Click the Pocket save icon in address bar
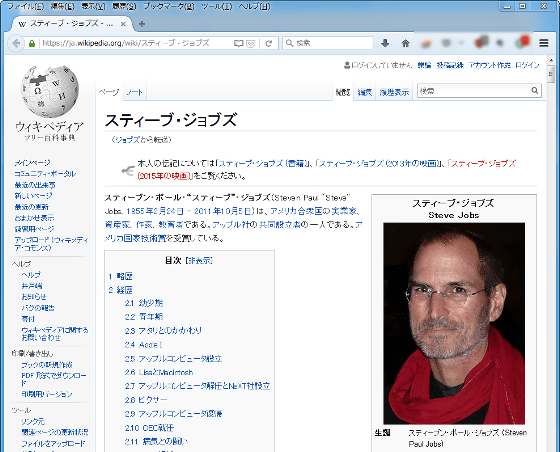Viewport: 560px width, 452px height. (x=251, y=43)
